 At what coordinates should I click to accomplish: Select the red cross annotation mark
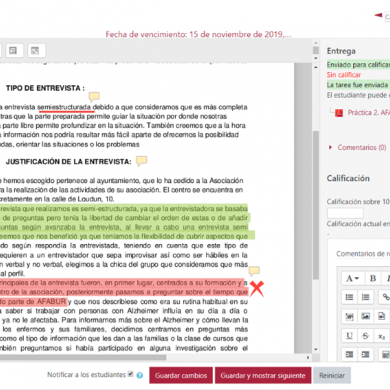coord(257,289)
